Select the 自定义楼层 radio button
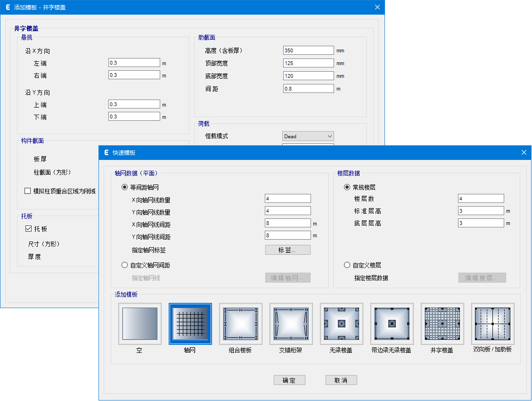 coord(347,265)
